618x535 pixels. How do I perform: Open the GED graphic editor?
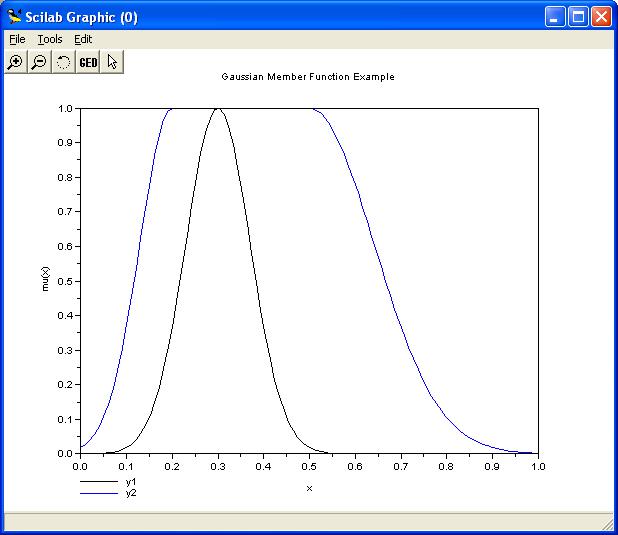tap(88, 62)
